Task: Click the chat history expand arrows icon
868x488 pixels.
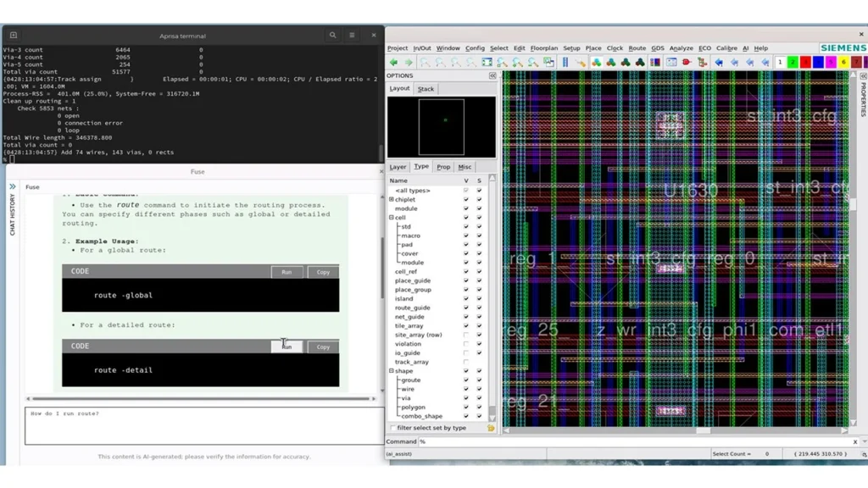Action: pos(12,187)
